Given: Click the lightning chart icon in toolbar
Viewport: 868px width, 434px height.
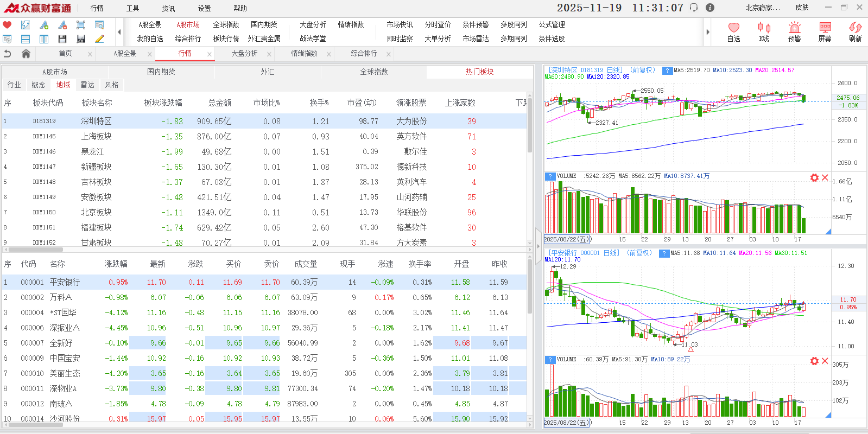Looking at the screenshot, I should [26, 25].
